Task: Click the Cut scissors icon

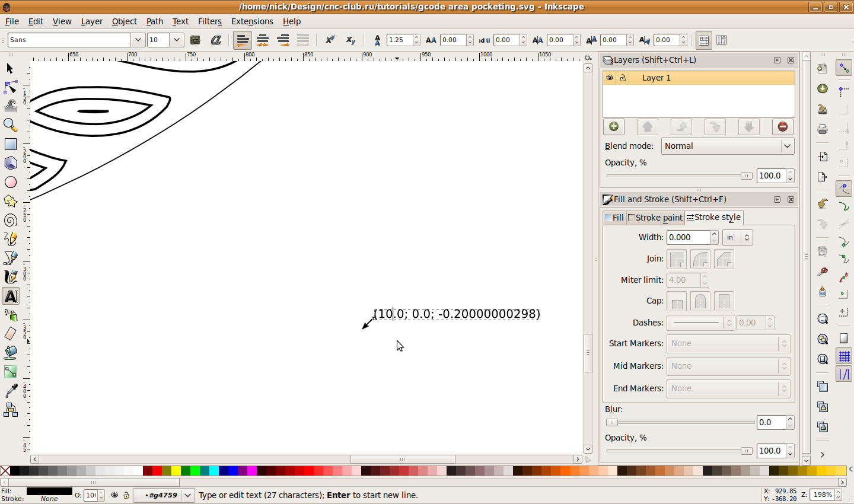Action: (823, 272)
